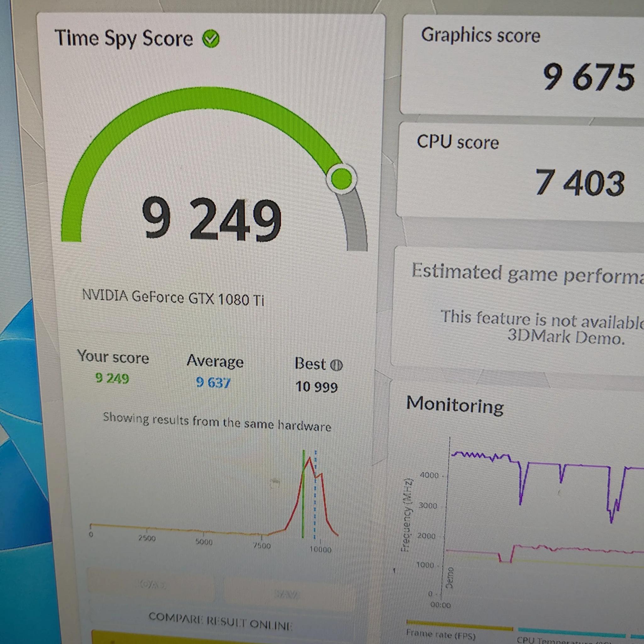Click the 7500 tick on the distribution chart
Viewport: 644px width, 644px height.
262,546
